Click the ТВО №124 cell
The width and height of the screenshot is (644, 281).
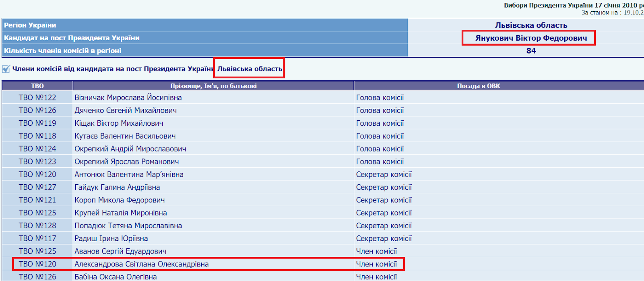[37, 149]
